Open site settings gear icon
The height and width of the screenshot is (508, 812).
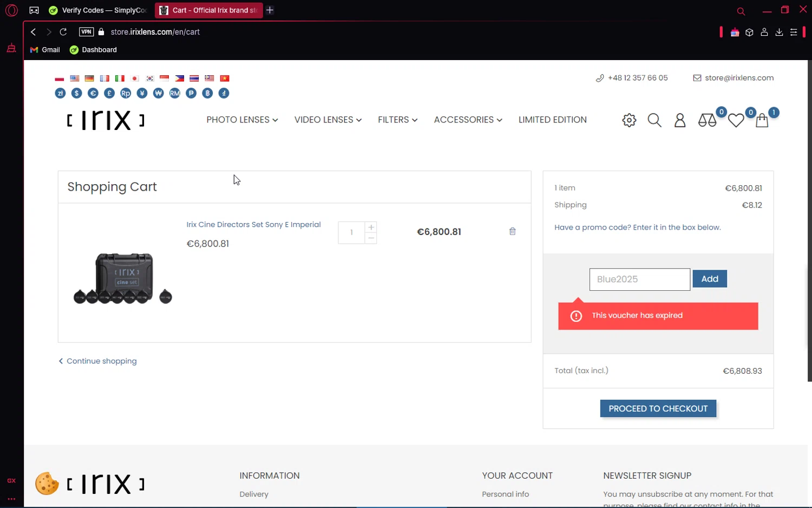point(629,120)
